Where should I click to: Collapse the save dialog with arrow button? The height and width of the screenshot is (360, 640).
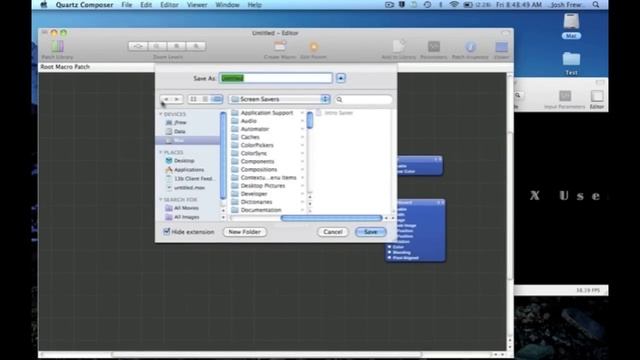point(341,78)
